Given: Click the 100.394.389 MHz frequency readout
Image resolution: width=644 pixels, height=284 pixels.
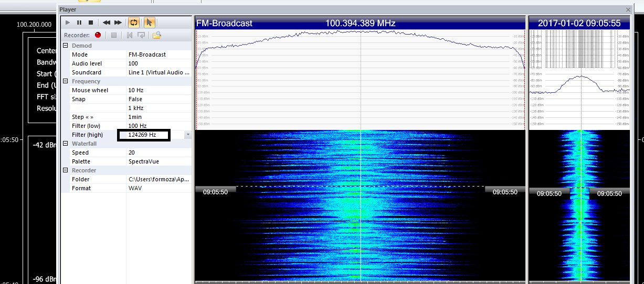Looking at the screenshot, I should pos(361,23).
